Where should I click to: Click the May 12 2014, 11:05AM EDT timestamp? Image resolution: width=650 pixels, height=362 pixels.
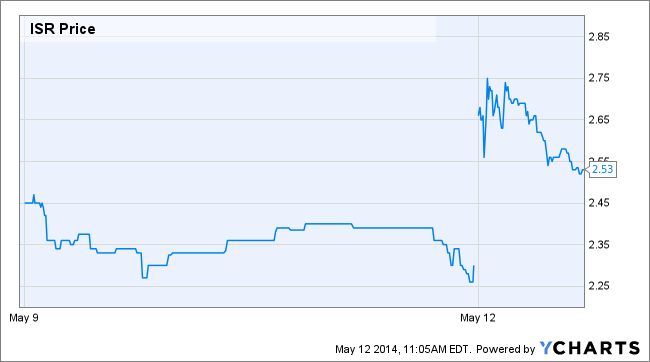point(403,349)
